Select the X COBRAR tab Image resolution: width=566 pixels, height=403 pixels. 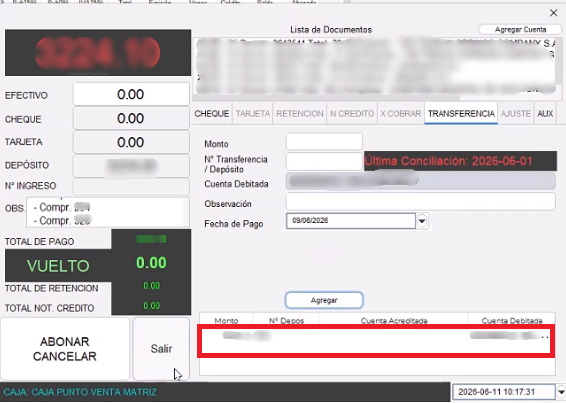(401, 114)
